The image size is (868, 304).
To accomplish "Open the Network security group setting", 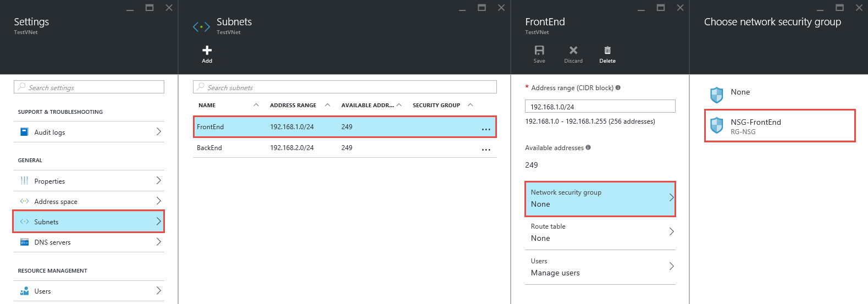I will [x=600, y=198].
